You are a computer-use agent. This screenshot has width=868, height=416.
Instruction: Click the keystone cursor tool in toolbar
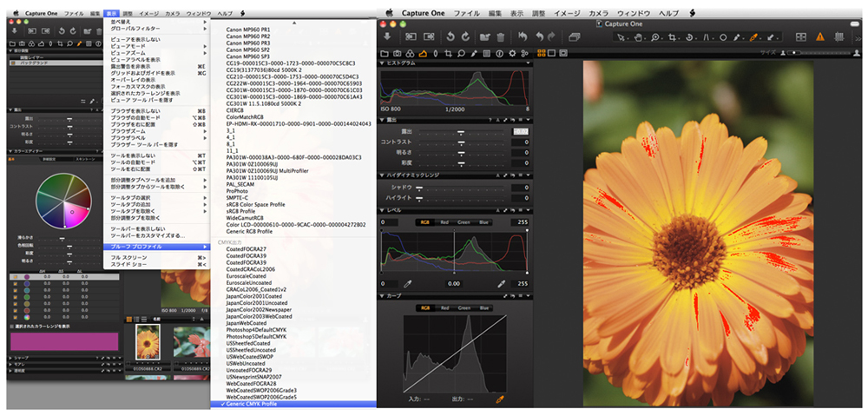[x=707, y=37]
